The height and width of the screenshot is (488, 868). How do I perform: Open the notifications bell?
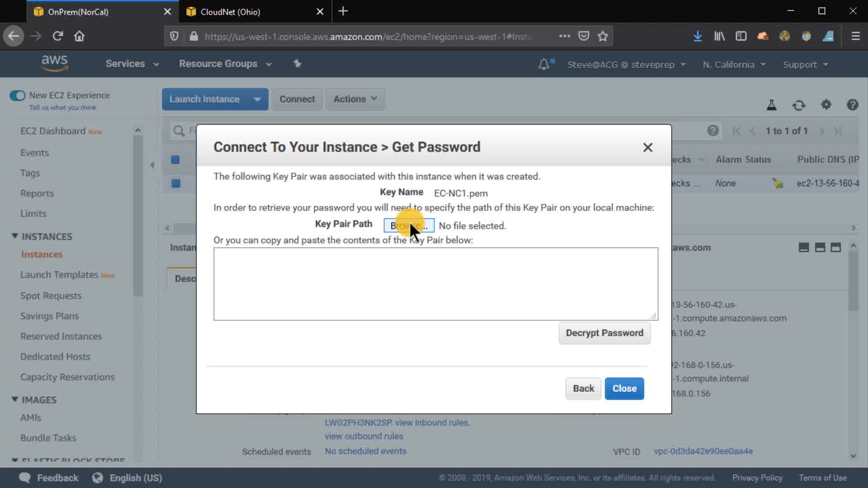(544, 65)
